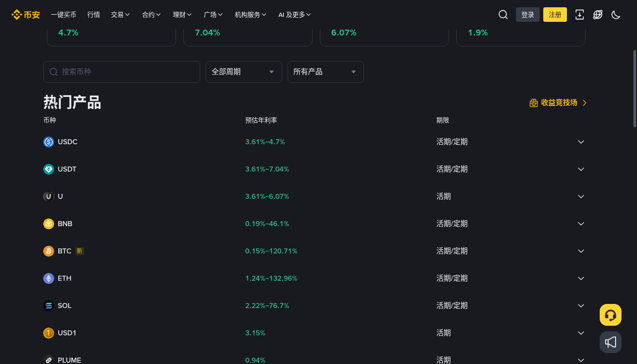Click the 注册 button
This screenshot has height=364, width=637.
(555, 15)
